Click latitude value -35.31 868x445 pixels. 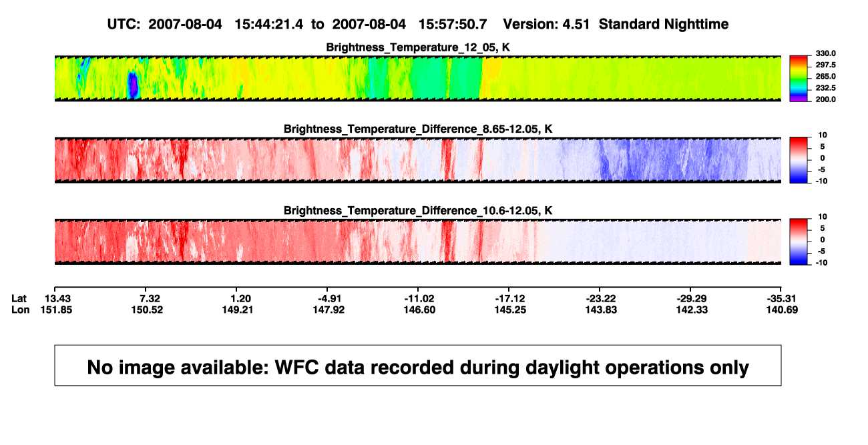click(783, 298)
